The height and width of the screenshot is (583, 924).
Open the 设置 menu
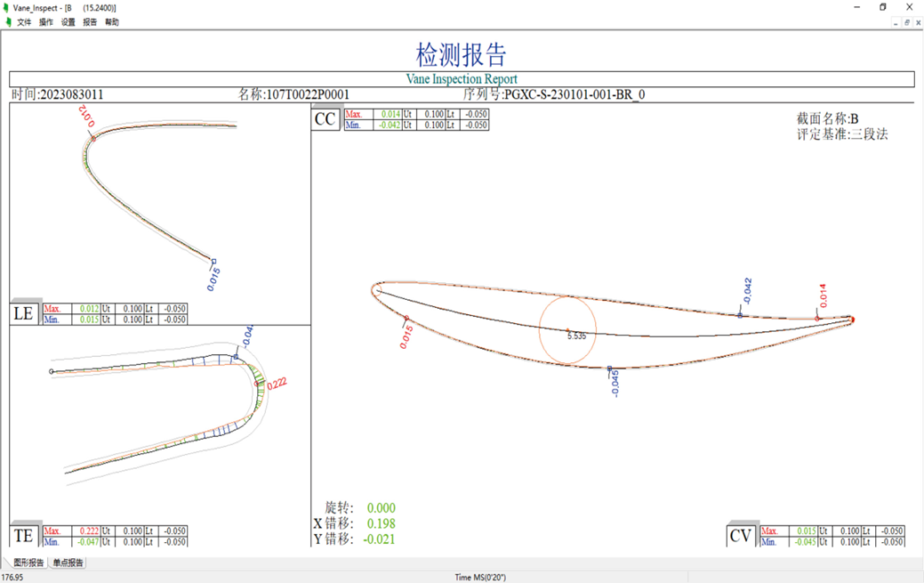pos(68,22)
